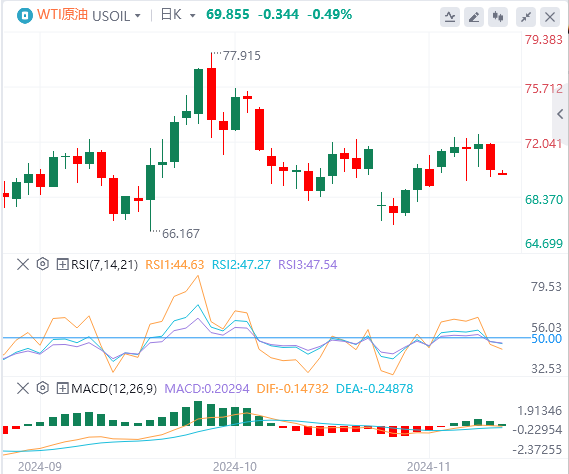The height and width of the screenshot is (474, 569).
Task: Click the RSI 79.53 axis label
Action: point(546,287)
